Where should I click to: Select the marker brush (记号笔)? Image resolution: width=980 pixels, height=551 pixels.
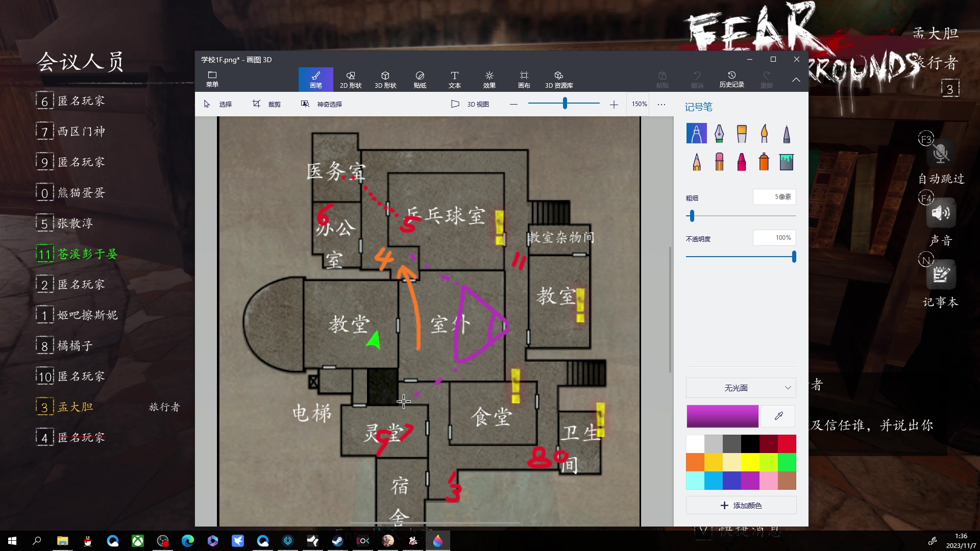point(696,133)
